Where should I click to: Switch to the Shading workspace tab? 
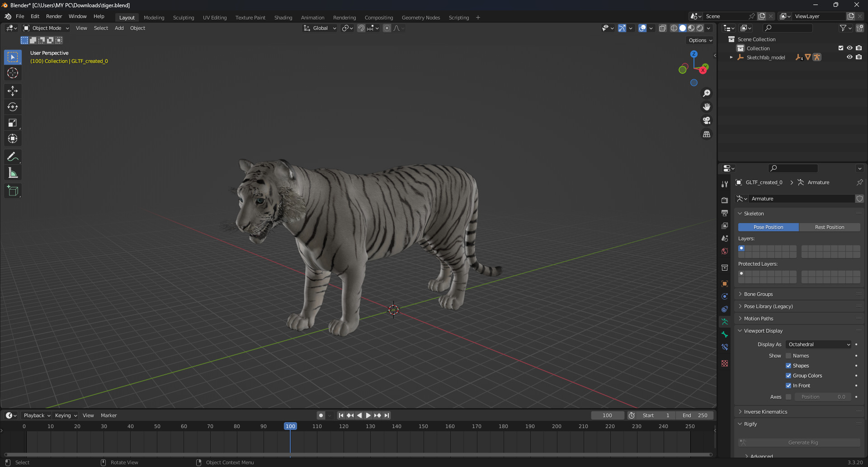(x=283, y=18)
